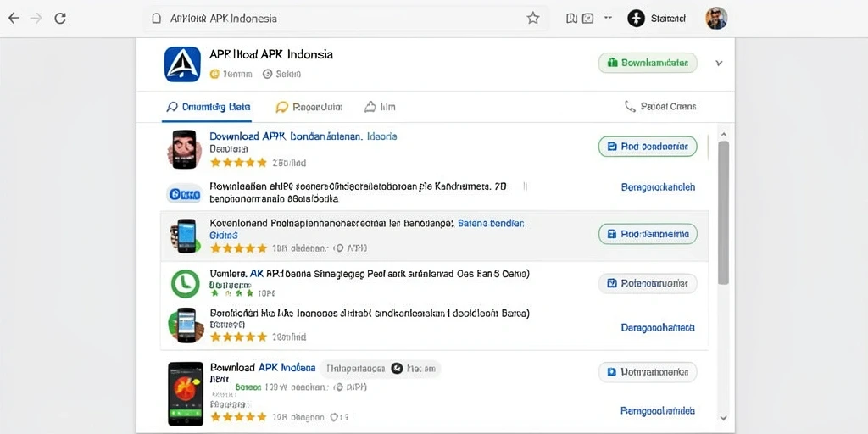Expand the chevron beside the green header button

point(719,63)
